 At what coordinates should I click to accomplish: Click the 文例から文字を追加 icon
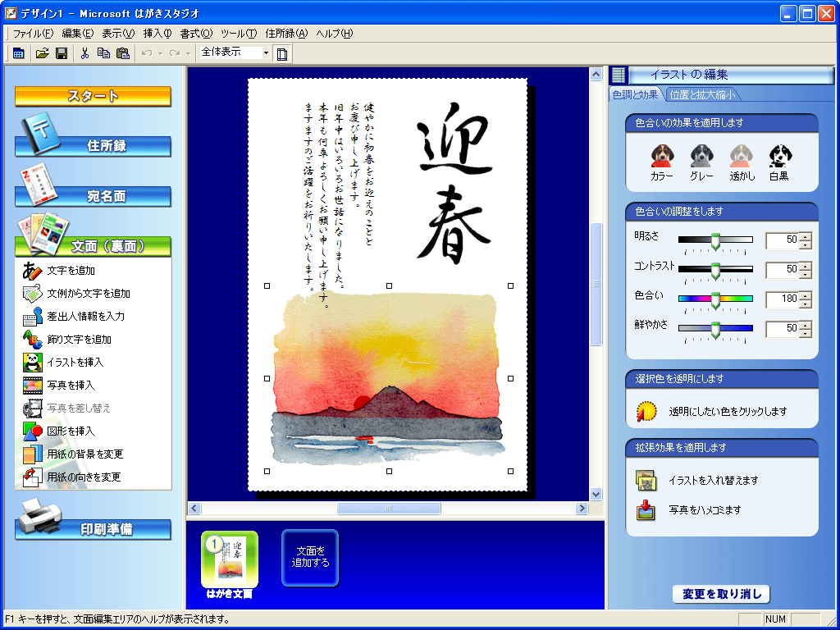tap(32, 294)
